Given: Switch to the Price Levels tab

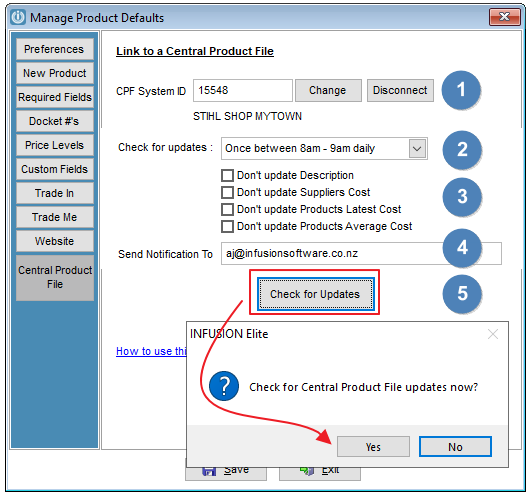Looking at the screenshot, I should [x=54, y=145].
